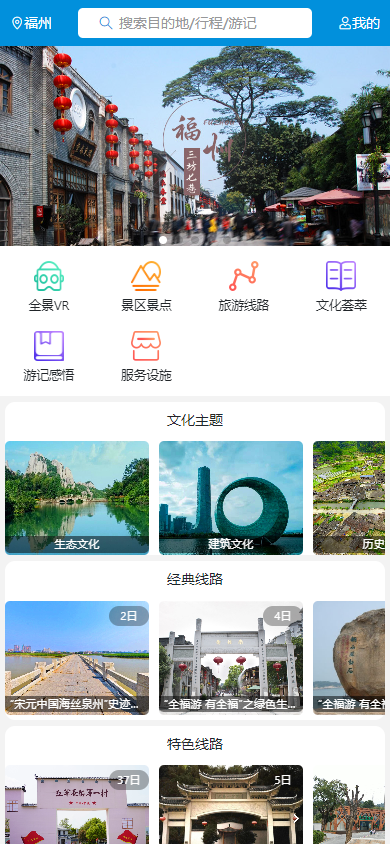Click the 经典线路 section heading

point(195,580)
